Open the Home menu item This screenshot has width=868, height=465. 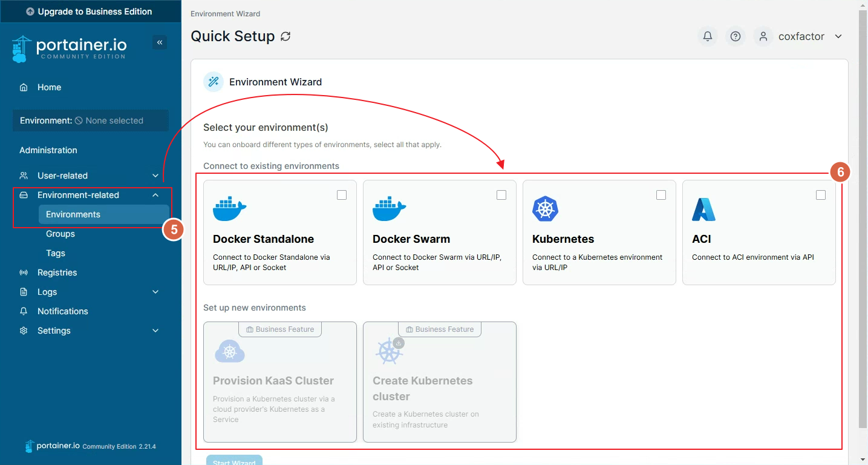click(x=91, y=87)
